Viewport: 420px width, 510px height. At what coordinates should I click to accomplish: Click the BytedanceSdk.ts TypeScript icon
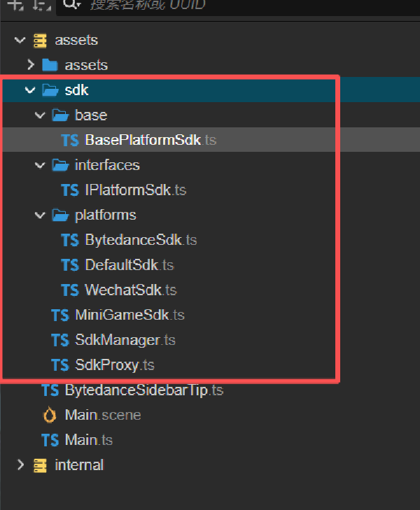70,240
